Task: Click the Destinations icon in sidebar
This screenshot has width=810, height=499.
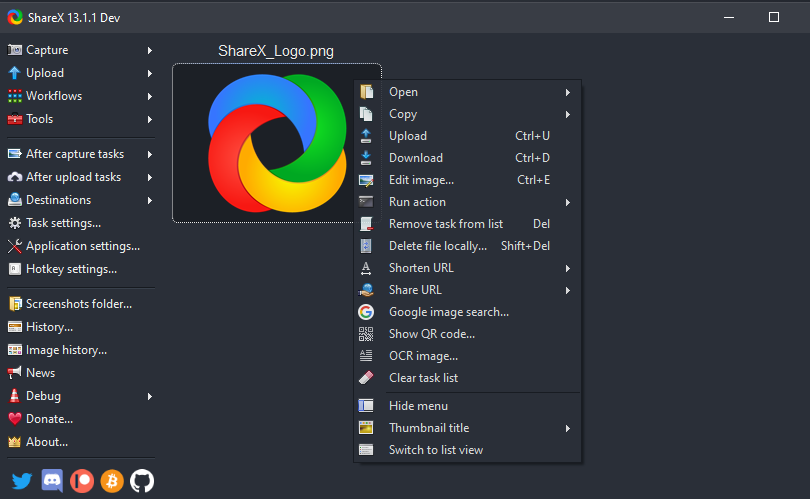Action: coord(14,200)
